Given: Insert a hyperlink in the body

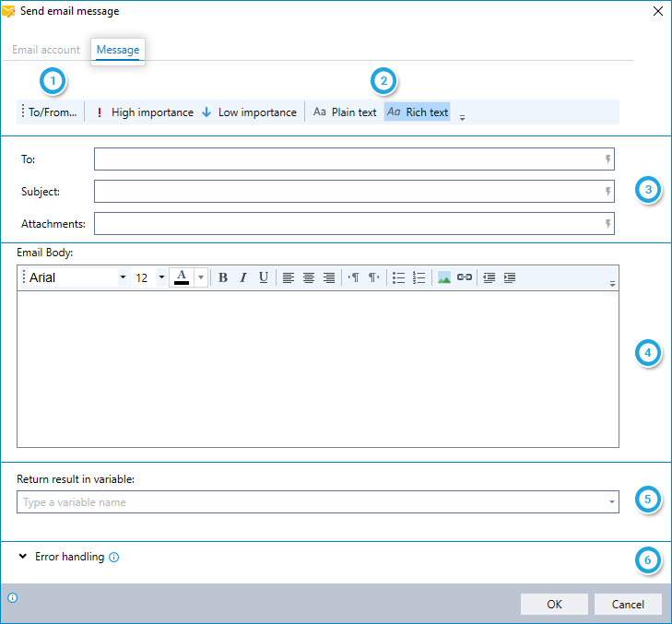Looking at the screenshot, I should point(465,277).
